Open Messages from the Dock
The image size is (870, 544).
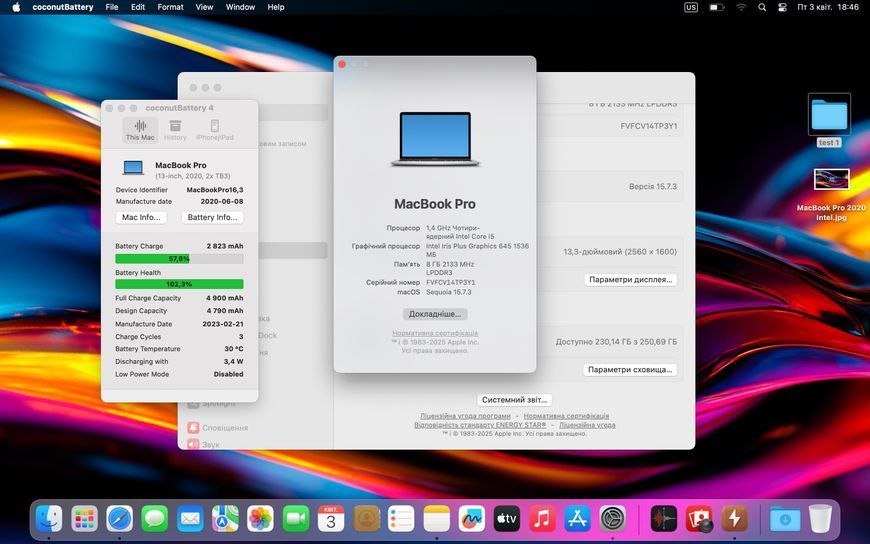[x=155, y=519]
